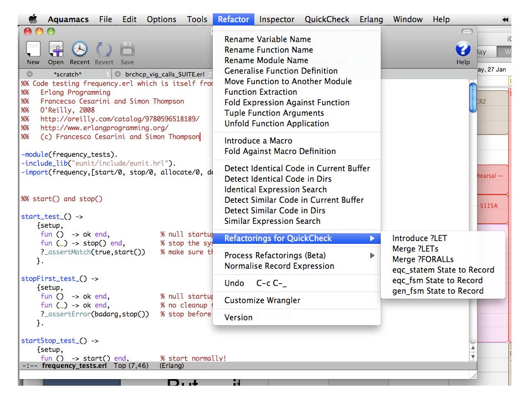This screenshot has width=532, height=399.
Task: Open the Options menu
Action: pos(161,19)
